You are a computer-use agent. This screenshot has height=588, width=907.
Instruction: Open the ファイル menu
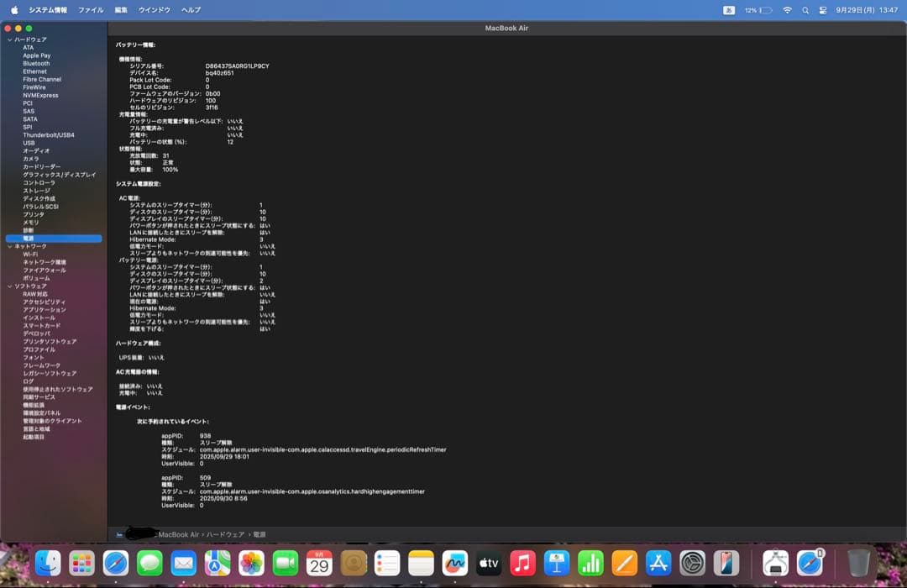pos(91,10)
